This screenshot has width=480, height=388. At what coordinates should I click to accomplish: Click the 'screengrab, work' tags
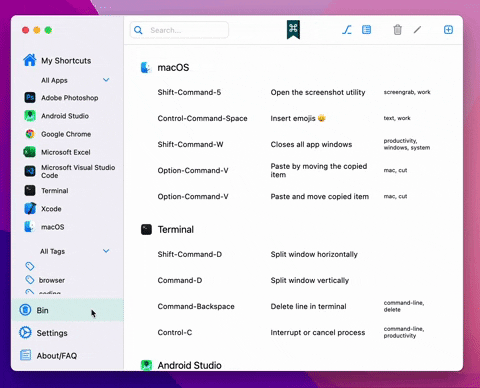point(407,92)
